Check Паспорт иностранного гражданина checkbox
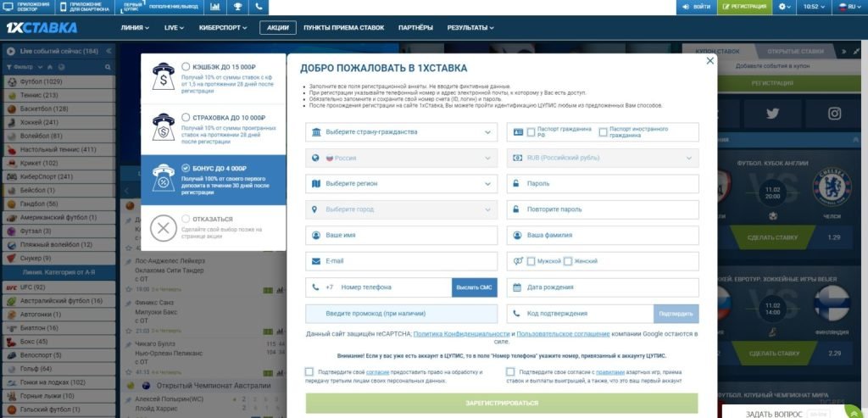The height and width of the screenshot is (418, 868). (x=604, y=131)
